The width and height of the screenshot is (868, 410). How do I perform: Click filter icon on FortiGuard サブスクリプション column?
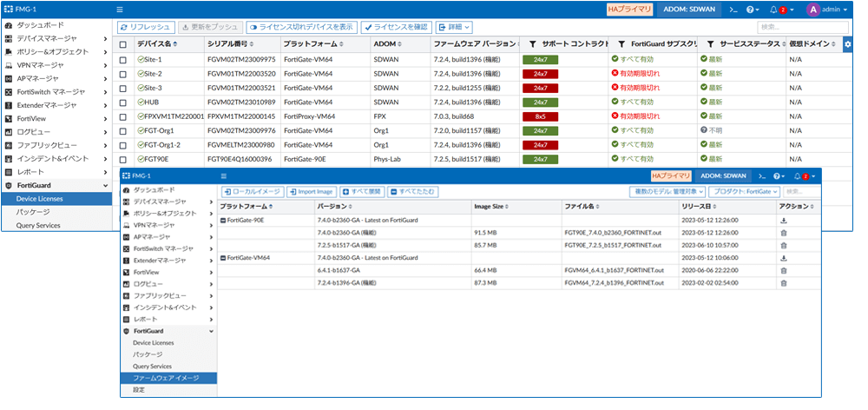(x=621, y=43)
